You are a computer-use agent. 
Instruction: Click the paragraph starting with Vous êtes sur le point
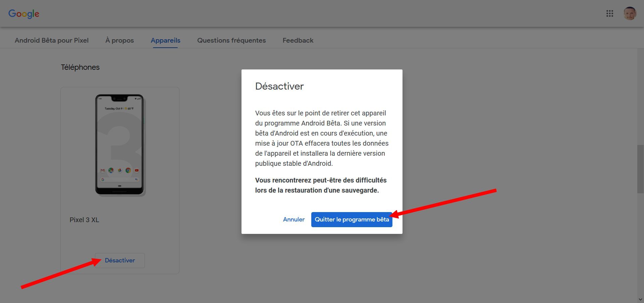[x=322, y=138]
